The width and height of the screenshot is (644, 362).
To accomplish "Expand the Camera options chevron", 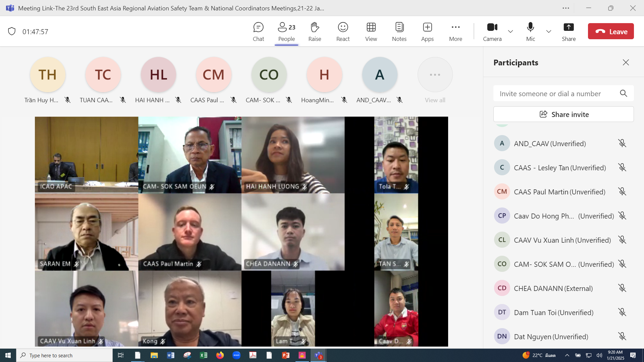I will 511,32.
